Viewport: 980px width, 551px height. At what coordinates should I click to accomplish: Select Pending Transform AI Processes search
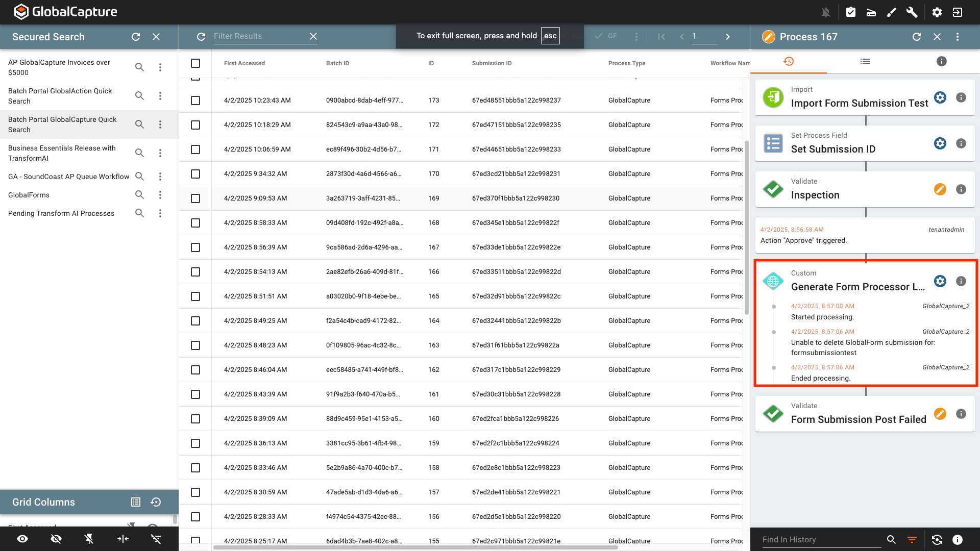click(x=61, y=213)
